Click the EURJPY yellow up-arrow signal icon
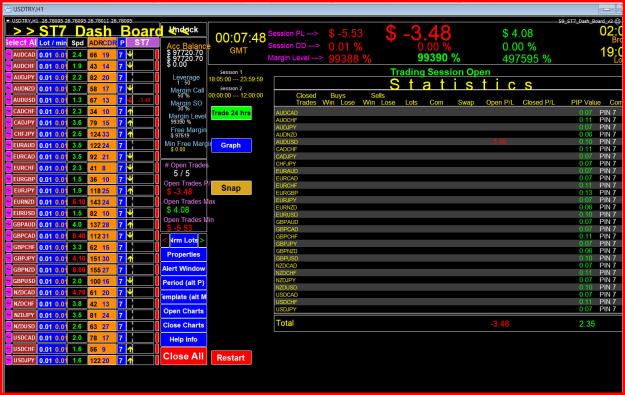This screenshot has height=395, width=625. (130, 191)
